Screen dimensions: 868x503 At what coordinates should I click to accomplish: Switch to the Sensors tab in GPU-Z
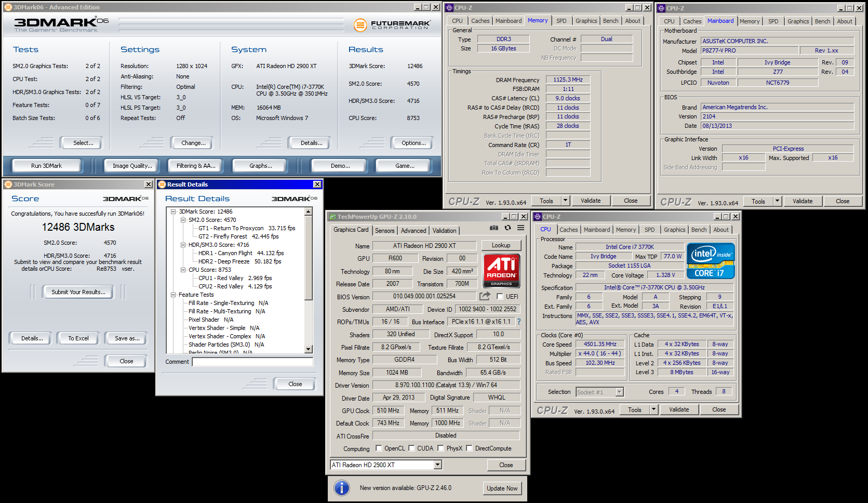tap(385, 231)
